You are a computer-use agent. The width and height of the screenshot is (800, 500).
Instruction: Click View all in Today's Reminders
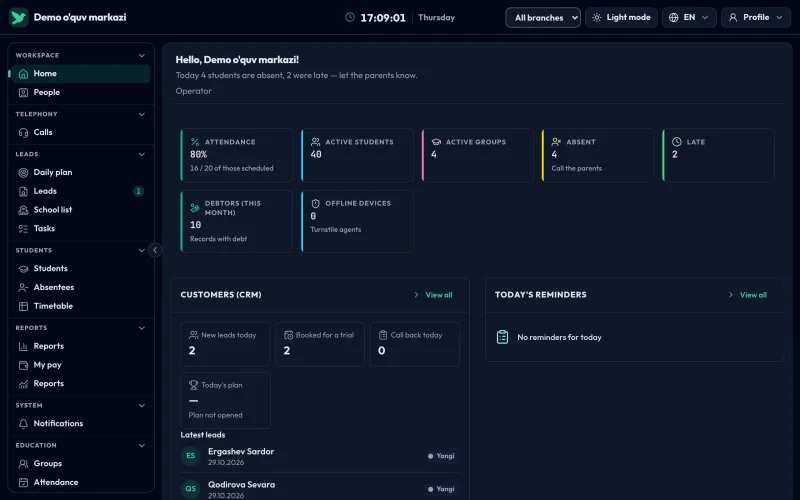tap(748, 295)
